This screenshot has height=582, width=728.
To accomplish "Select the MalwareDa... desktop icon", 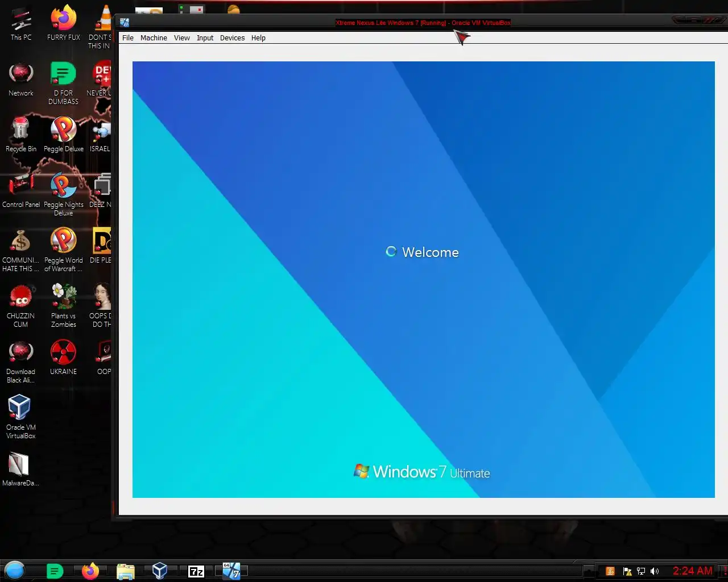I will [21, 469].
